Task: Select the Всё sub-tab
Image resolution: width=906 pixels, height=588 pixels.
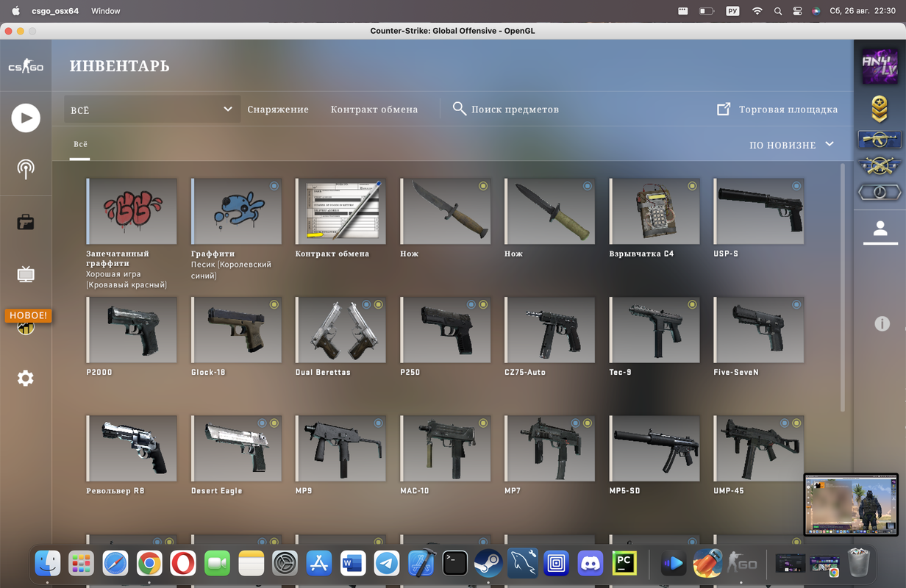Action: [80, 145]
